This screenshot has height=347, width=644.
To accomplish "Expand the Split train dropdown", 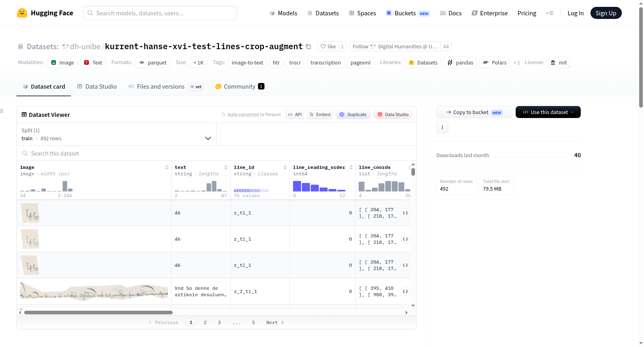I will tap(117, 134).
